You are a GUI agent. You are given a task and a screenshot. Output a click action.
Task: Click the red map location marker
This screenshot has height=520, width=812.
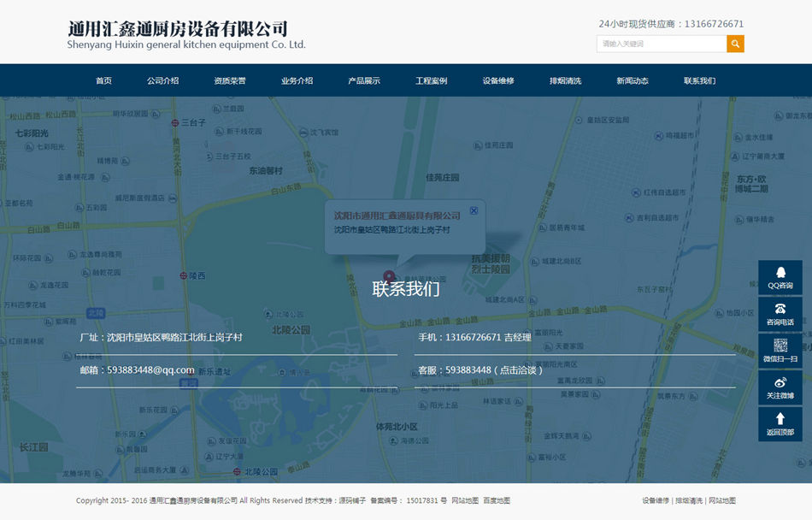click(389, 276)
